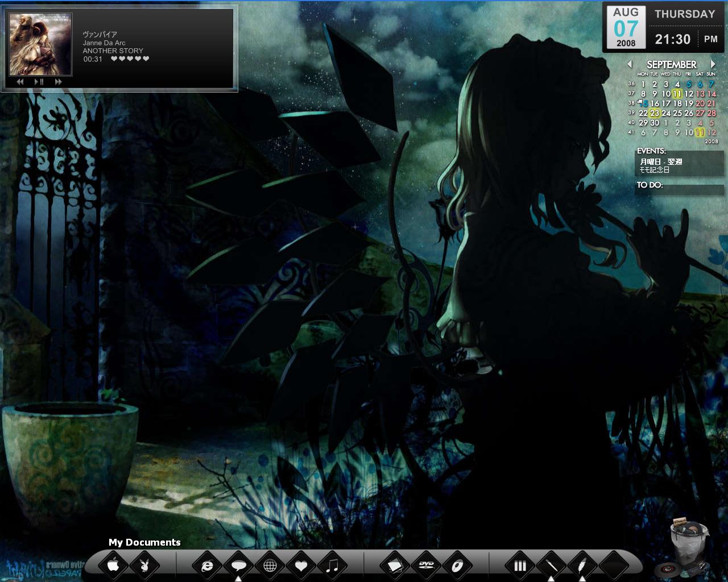
Task: Click the globe network dock icon
Action: [270, 566]
